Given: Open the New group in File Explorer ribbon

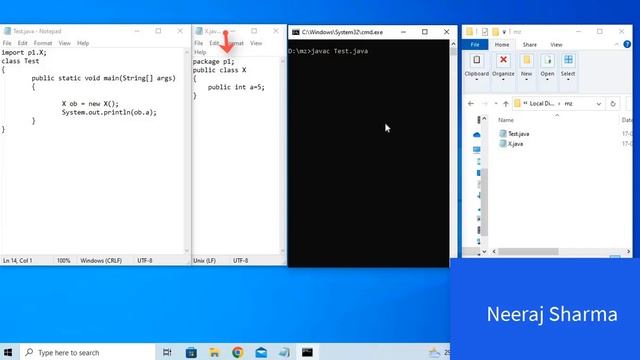Looking at the screenshot, I should pos(527,66).
